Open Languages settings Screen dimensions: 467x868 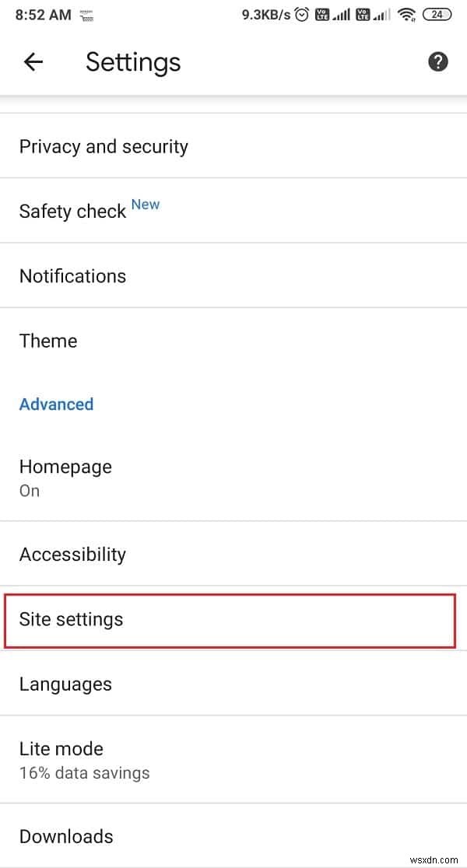click(65, 684)
